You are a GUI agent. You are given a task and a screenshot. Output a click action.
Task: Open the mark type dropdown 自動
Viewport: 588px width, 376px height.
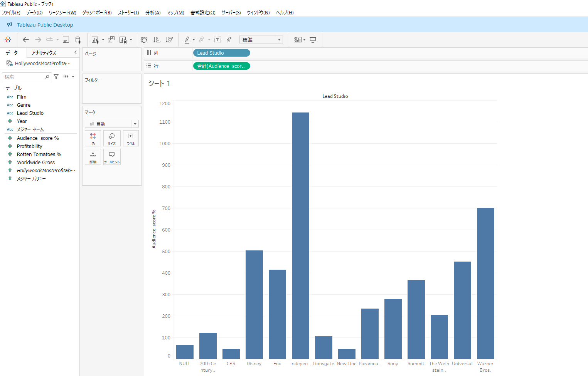point(112,124)
